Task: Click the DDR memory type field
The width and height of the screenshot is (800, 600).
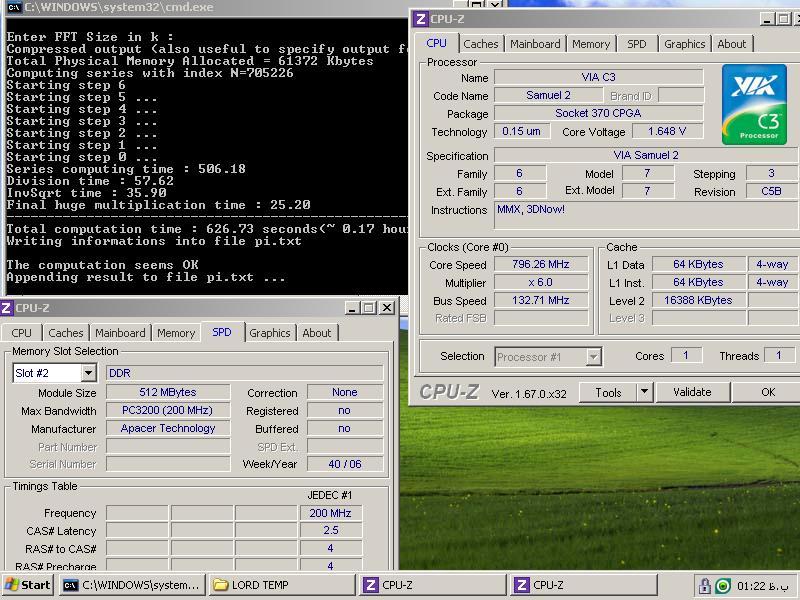Action: (244, 373)
